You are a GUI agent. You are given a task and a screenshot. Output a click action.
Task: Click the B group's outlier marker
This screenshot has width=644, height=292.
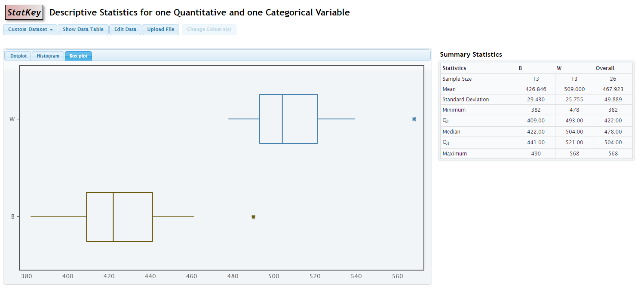pyautogui.click(x=253, y=217)
